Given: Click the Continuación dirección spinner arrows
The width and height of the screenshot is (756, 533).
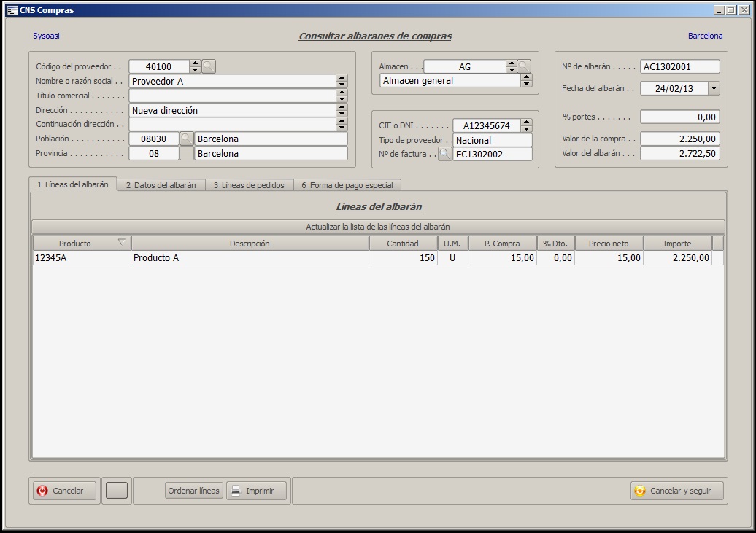Looking at the screenshot, I should (x=342, y=124).
